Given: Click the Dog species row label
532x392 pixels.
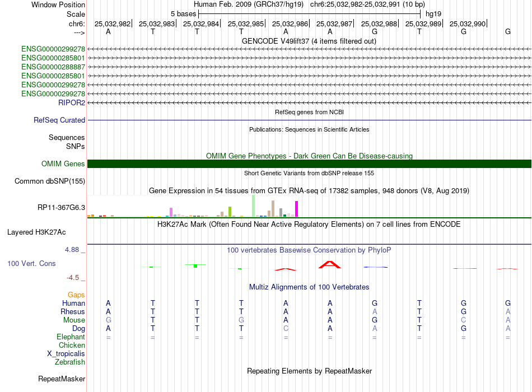Looking at the screenshot, I should [79, 328].
